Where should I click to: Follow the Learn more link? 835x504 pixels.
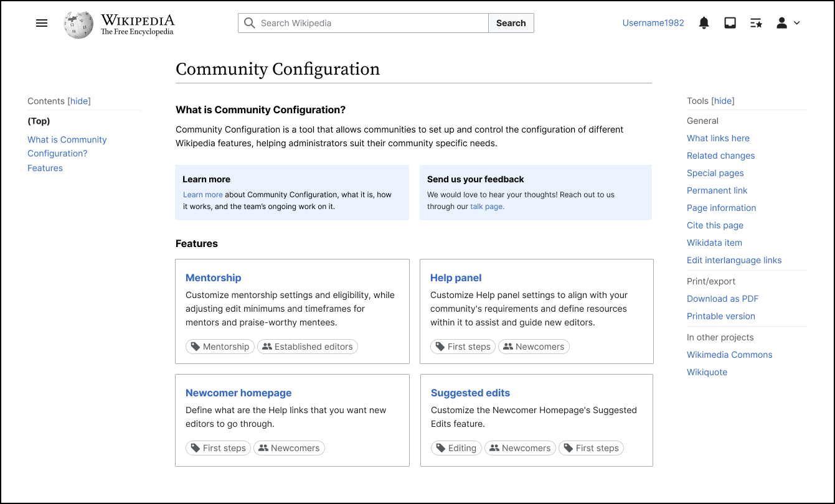[202, 195]
